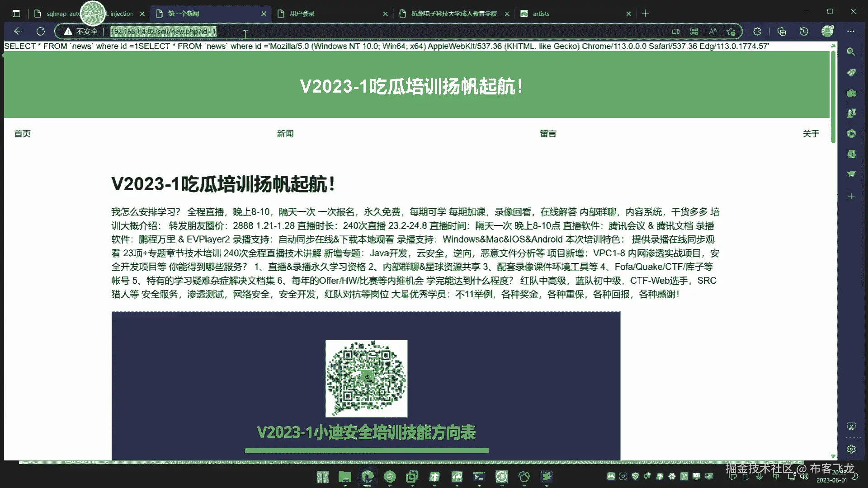The image size is (868, 488).
Task: Open sidebar customize plus button
Action: click(851, 197)
